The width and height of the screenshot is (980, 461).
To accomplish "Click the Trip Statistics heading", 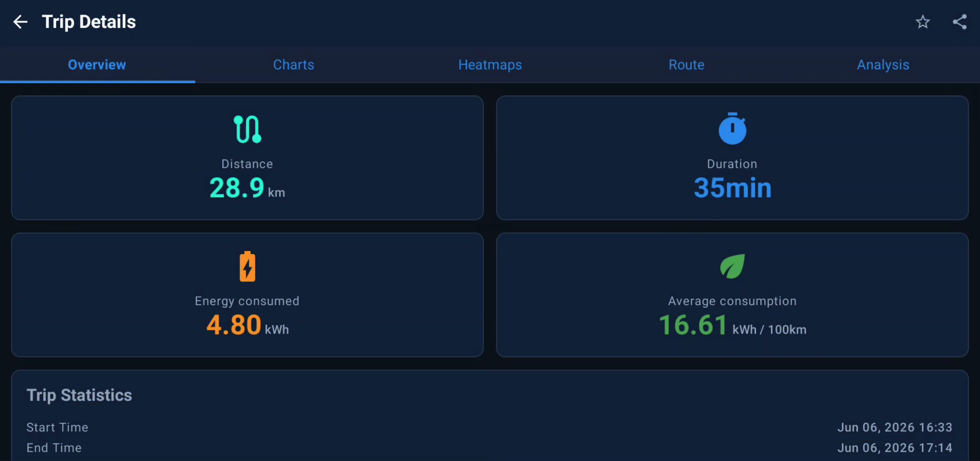I will coord(79,395).
